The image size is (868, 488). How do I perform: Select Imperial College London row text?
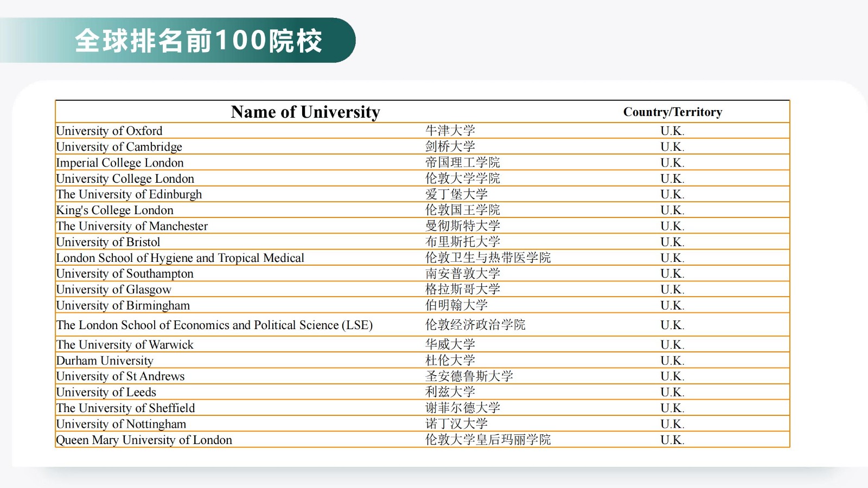[120, 163]
